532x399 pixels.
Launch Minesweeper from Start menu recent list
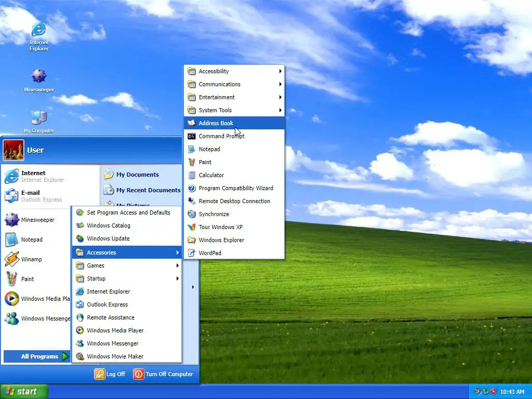click(37, 220)
